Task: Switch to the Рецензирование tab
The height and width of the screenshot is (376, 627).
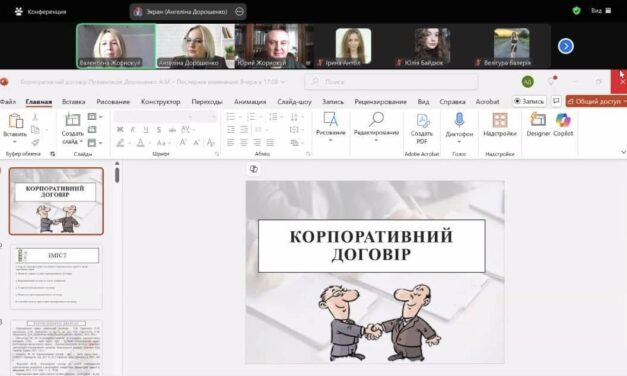Action: [x=380, y=102]
